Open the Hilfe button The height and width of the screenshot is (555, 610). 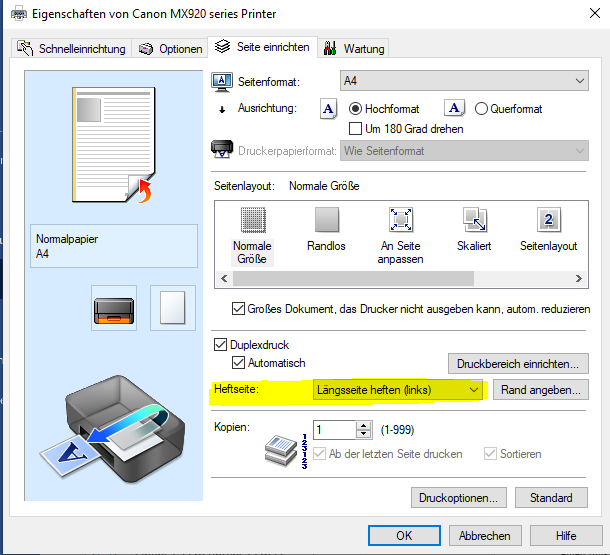(x=566, y=536)
